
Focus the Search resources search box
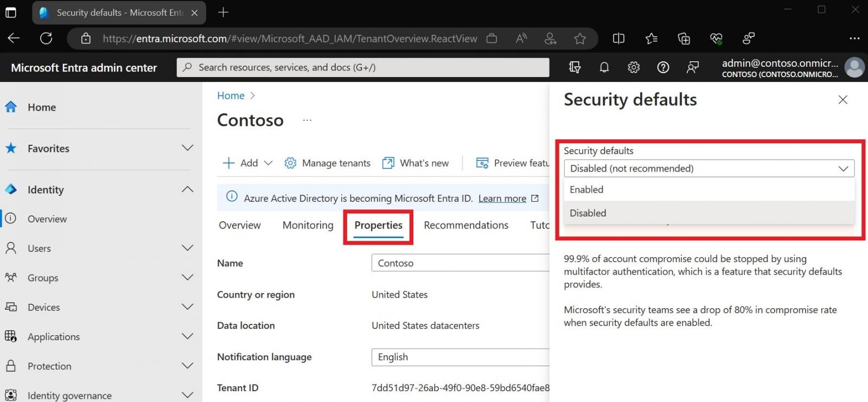(363, 67)
